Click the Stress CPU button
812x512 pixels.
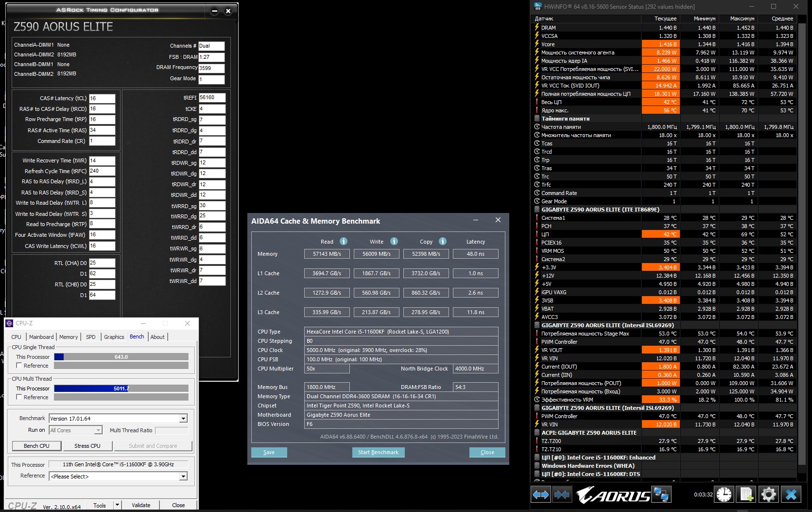[x=87, y=446]
